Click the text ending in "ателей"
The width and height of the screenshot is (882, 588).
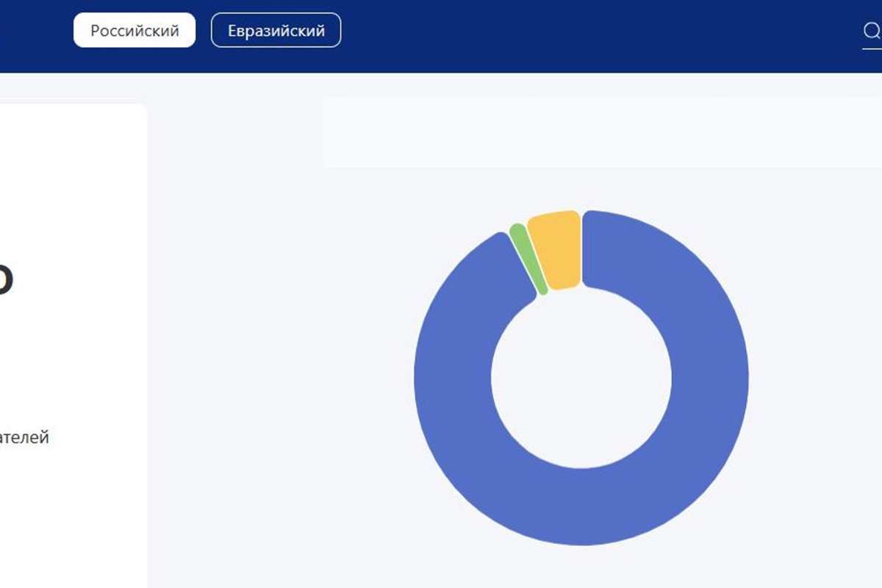pos(24,438)
